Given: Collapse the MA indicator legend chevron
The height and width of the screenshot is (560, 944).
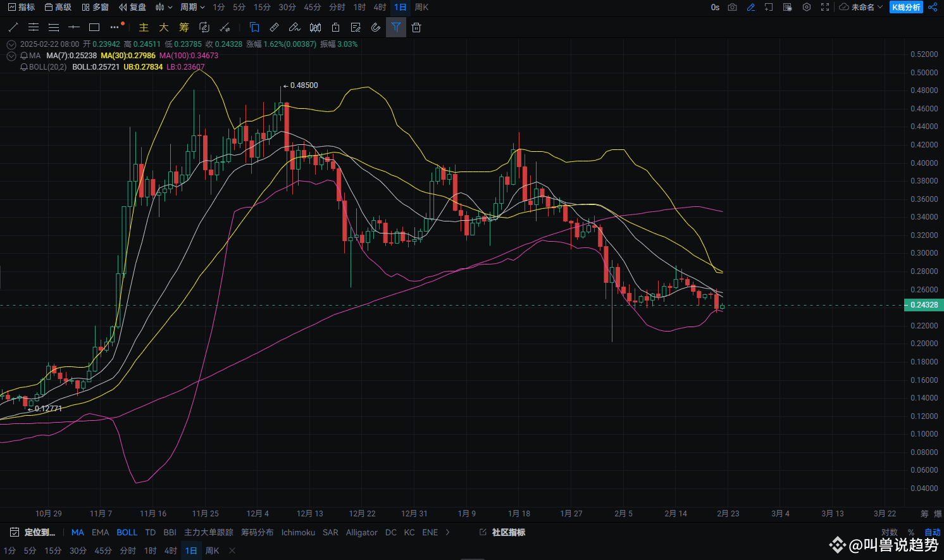Looking at the screenshot, I should (11, 56).
